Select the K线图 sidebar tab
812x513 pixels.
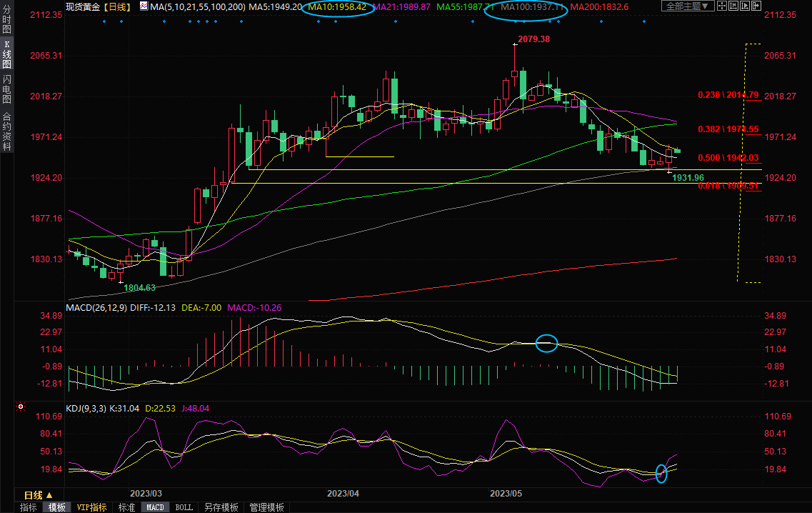click(x=7, y=54)
